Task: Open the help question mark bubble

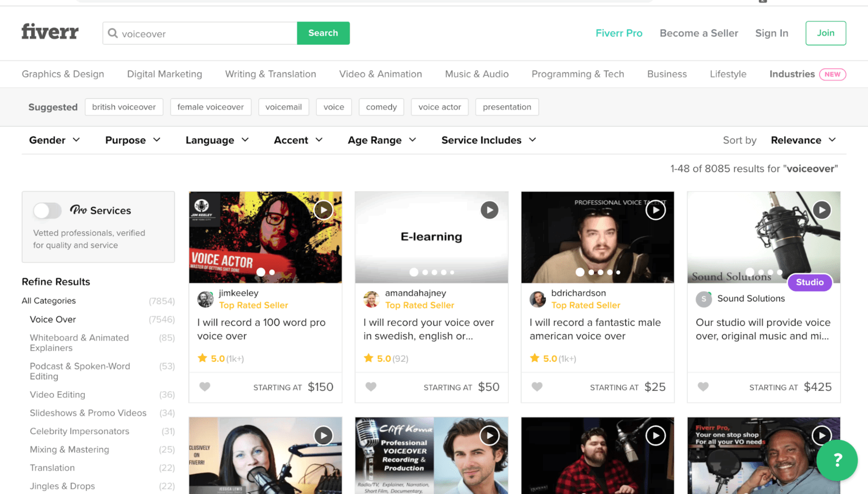Action: pyautogui.click(x=837, y=460)
